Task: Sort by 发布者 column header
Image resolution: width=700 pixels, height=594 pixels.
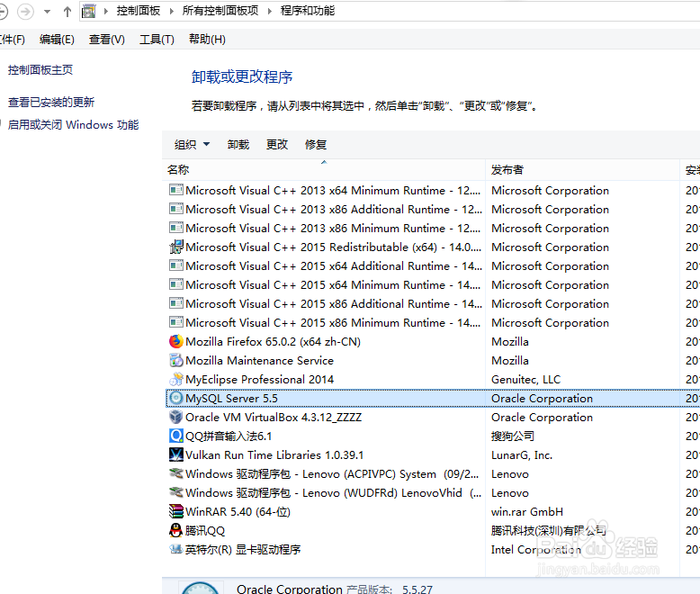Action: point(582,170)
